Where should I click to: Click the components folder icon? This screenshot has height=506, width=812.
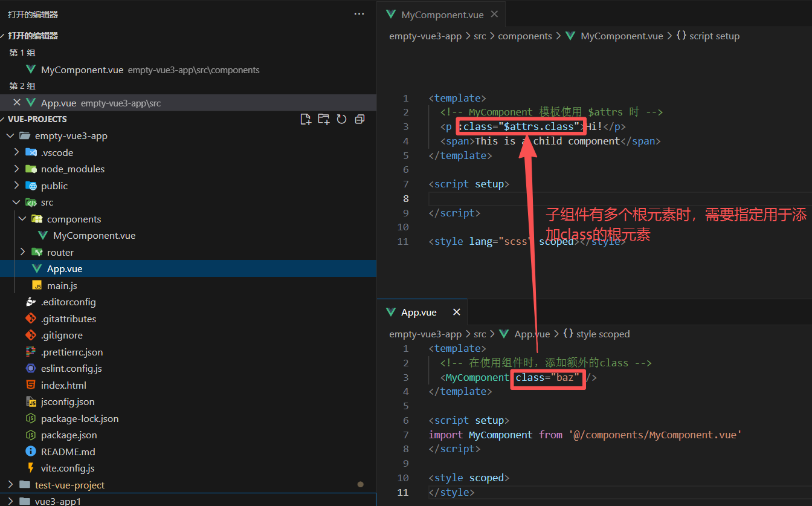point(37,219)
